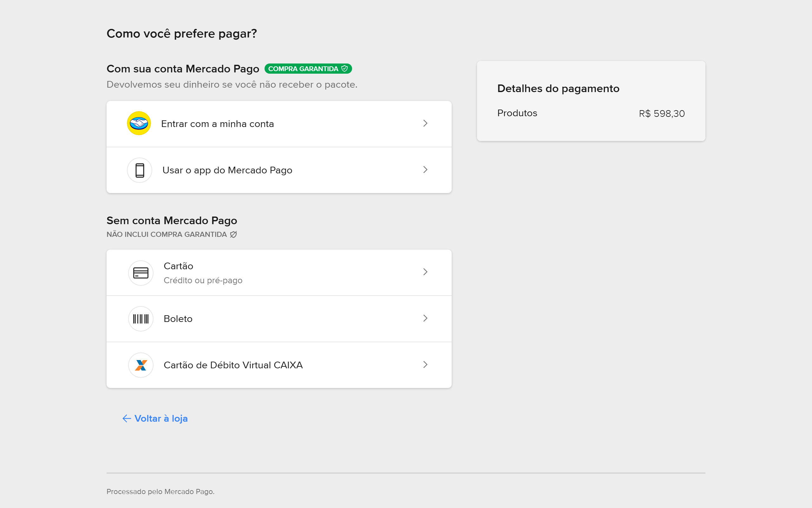Open chevron for Entrar com a minha conta
The width and height of the screenshot is (812, 508).
click(x=425, y=123)
